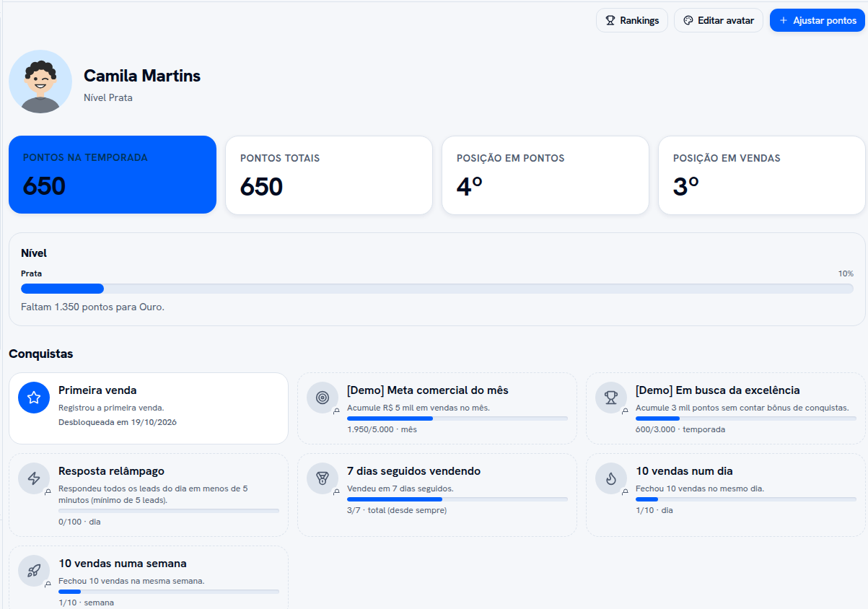The image size is (868, 609).
Task: Click Camila Martins' avatar picture
Action: click(x=40, y=82)
